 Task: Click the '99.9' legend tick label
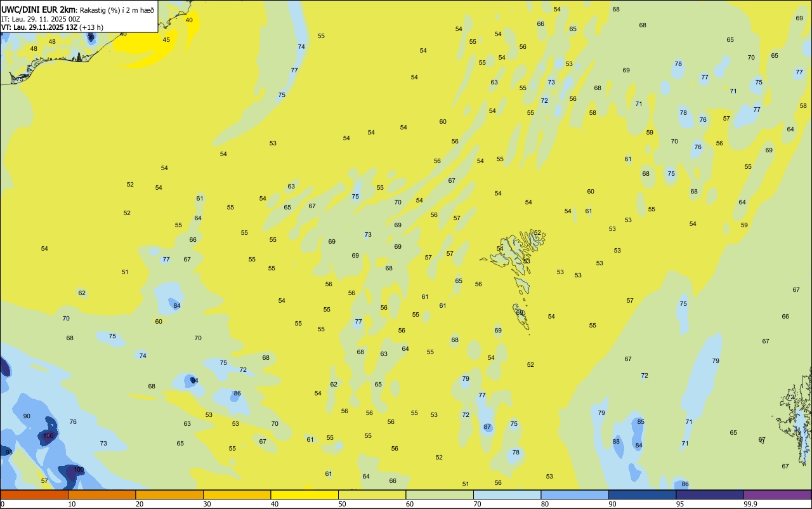pyautogui.click(x=750, y=504)
